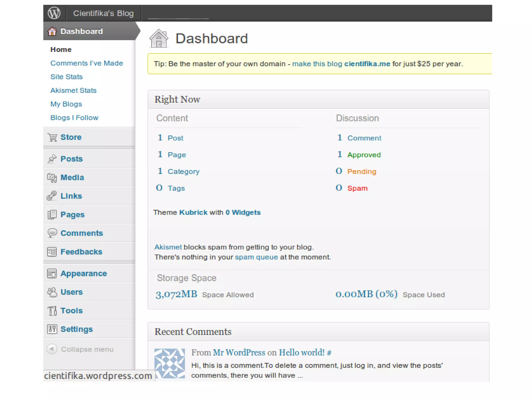Click the Cientifika's Blog title
Image resolution: width=532 pixels, height=399 pixels.
pyautogui.click(x=103, y=13)
